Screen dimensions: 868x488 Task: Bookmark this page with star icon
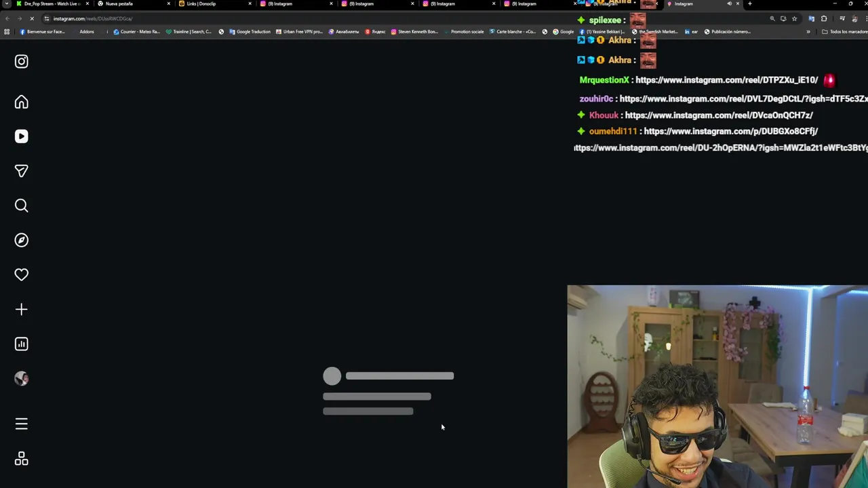(x=794, y=18)
